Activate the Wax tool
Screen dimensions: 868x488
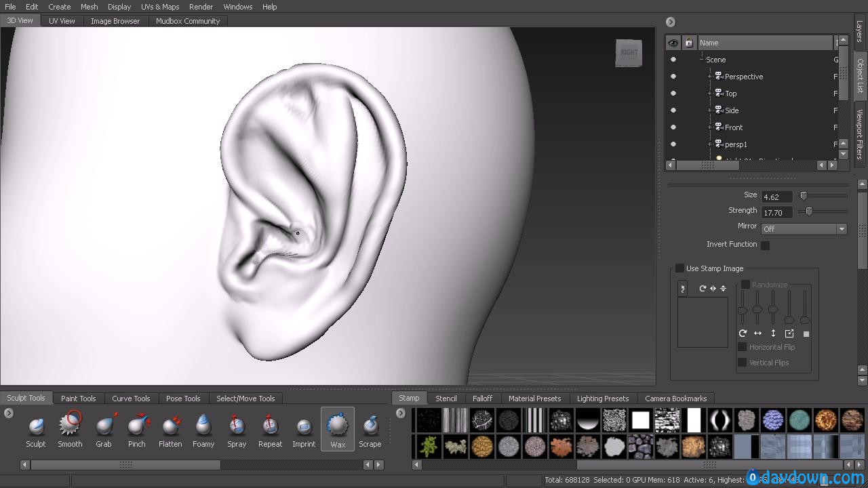tap(338, 430)
